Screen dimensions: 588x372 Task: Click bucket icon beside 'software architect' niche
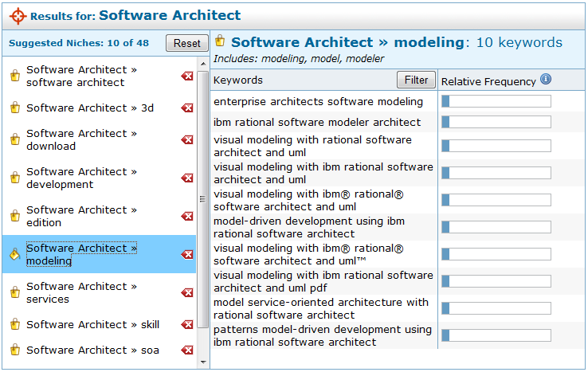(15, 76)
